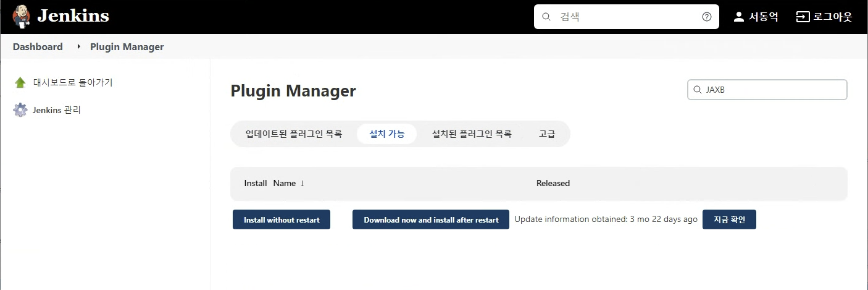Return via 대시보드로 돌아가기 link
Image resolution: width=868 pixels, height=290 pixels.
click(x=73, y=82)
